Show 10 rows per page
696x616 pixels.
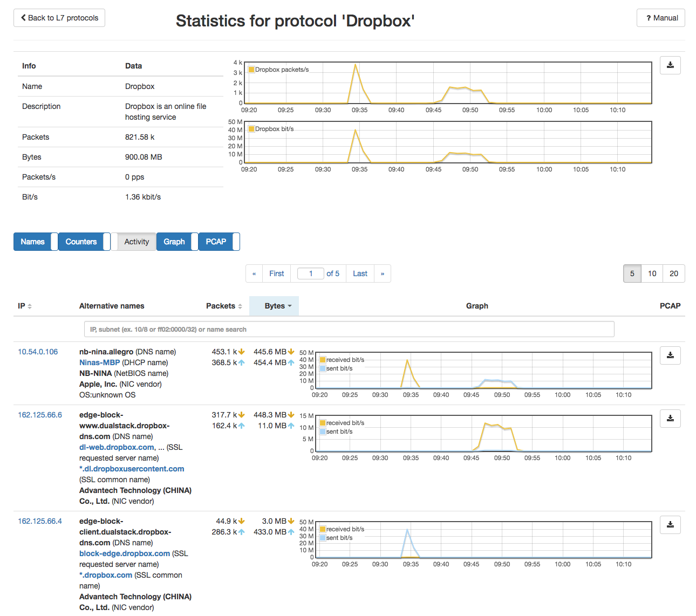coord(652,273)
